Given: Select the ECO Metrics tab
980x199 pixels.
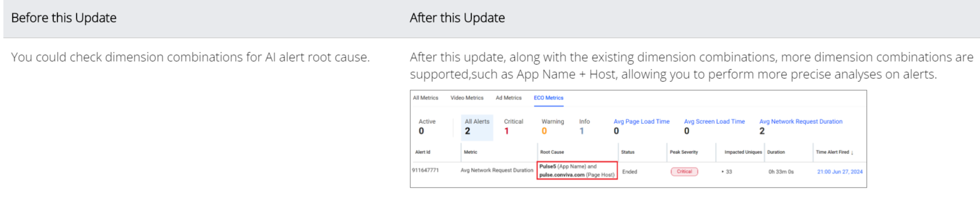Looking at the screenshot, I should pyautogui.click(x=548, y=98).
